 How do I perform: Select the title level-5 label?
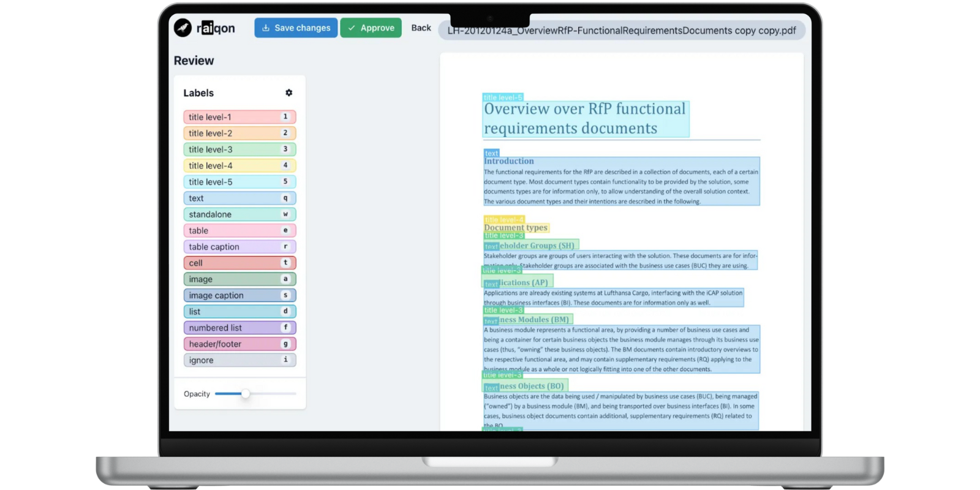pyautogui.click(x=239, y=182)
